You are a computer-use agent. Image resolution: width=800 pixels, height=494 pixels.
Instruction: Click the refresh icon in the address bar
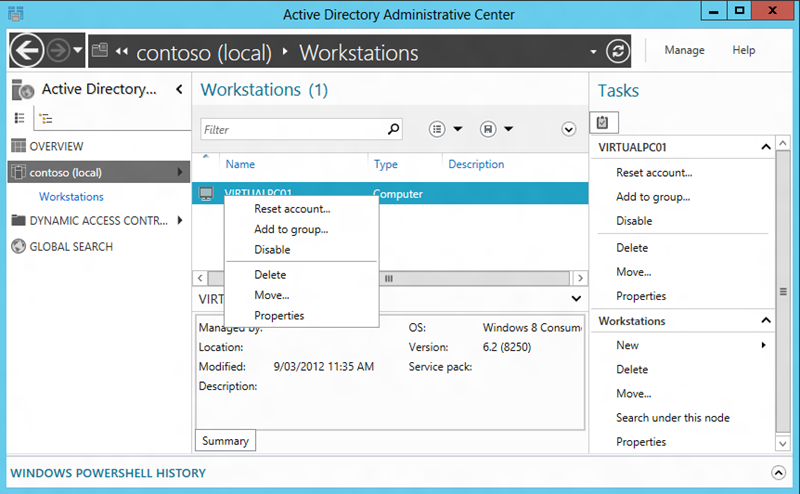pos(619,51)
